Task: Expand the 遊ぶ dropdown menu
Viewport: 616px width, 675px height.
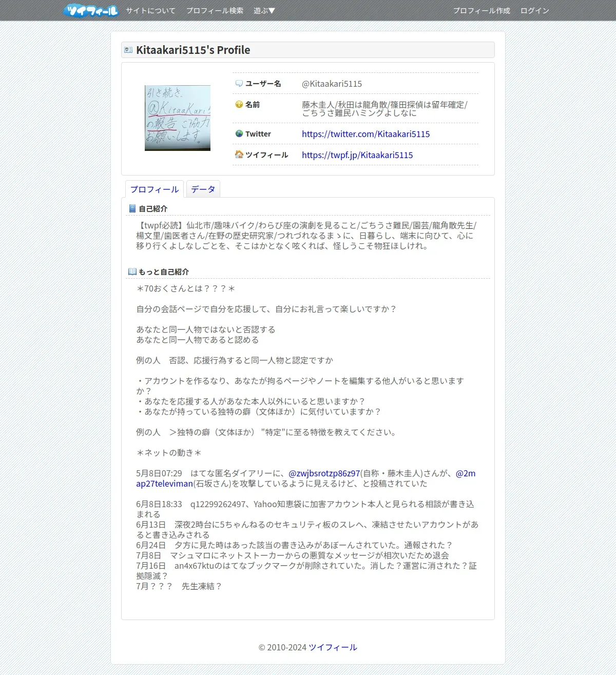Action: click(x=264, y=10)
